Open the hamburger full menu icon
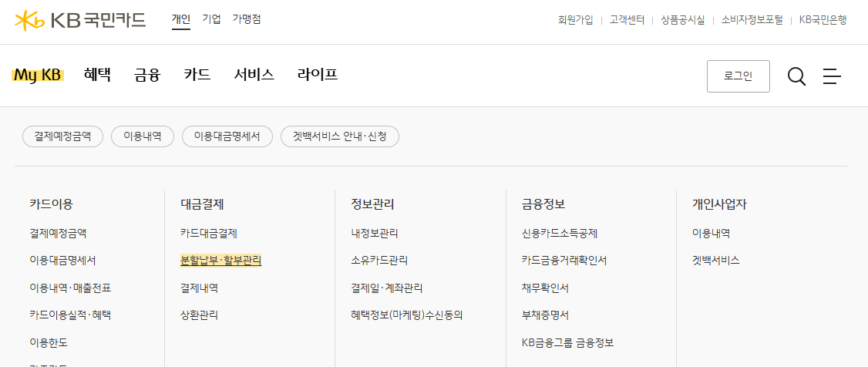Viewport: 868px width, 367px height. (832, 76)
